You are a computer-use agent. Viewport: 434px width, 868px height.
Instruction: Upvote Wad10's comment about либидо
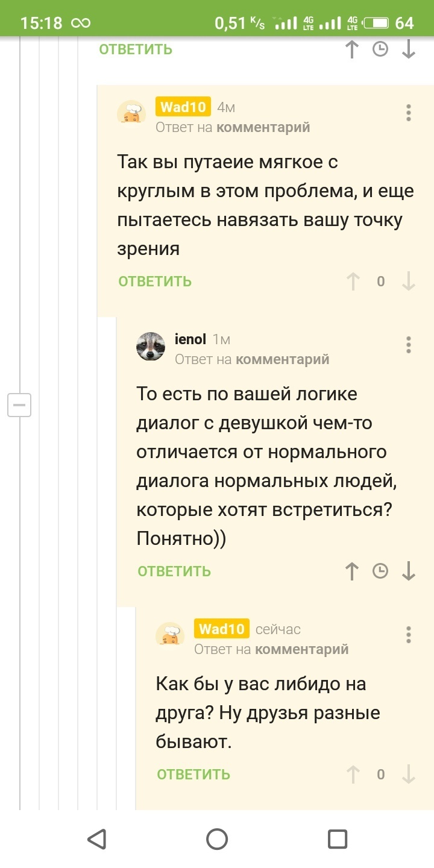point(353,775)
